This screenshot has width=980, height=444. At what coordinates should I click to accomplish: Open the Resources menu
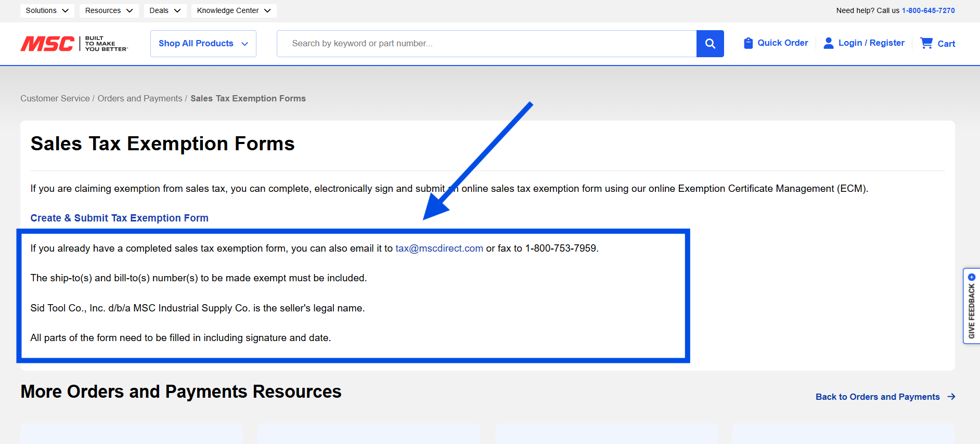(109, 10)
